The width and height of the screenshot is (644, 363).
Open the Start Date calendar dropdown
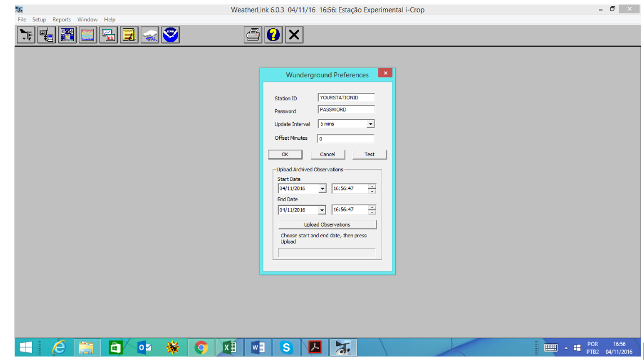pos(322,189)
